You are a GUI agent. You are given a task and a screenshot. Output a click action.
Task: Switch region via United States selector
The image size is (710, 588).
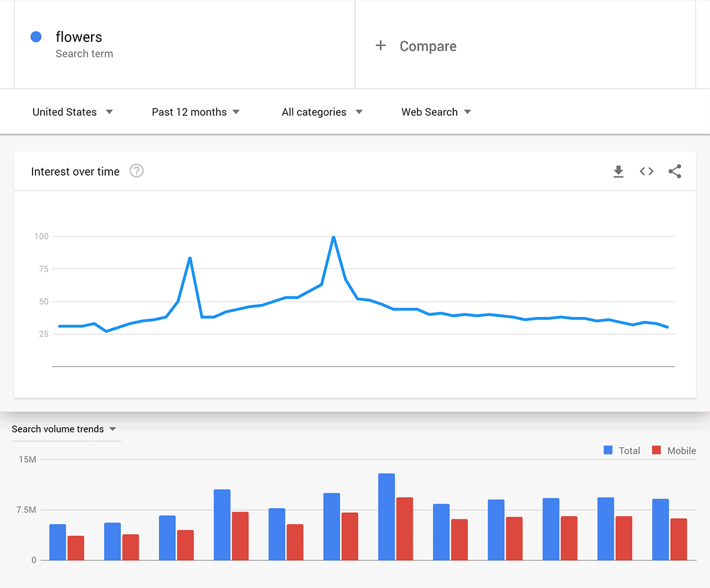[x=64, y=111]
